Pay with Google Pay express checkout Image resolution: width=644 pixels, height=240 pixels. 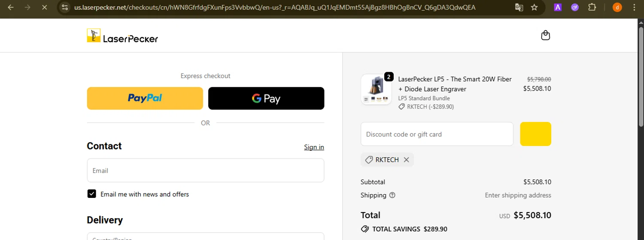point(266,98)
